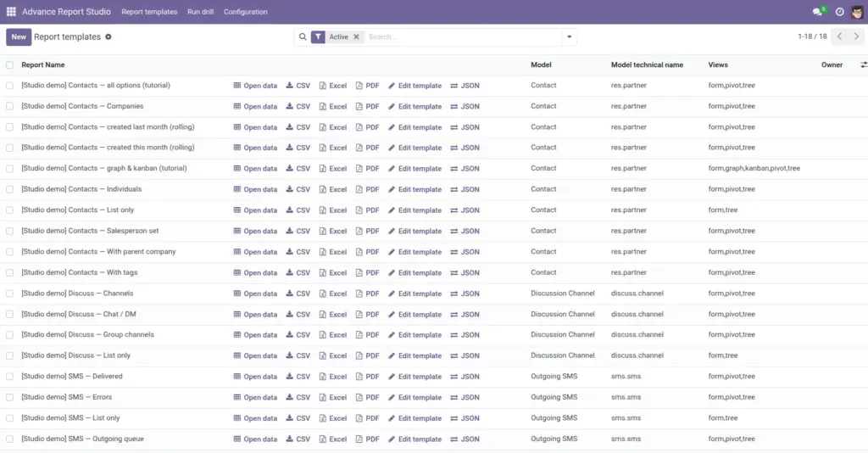Export Discuss — Chat / DM as CSV

(x=298, y=315)
